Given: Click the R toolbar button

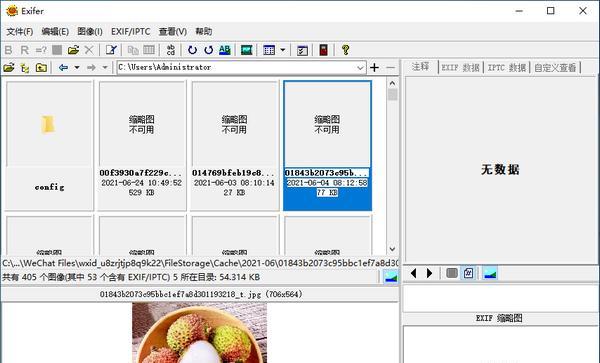Looking at the screenshot, I should [24, 50].
